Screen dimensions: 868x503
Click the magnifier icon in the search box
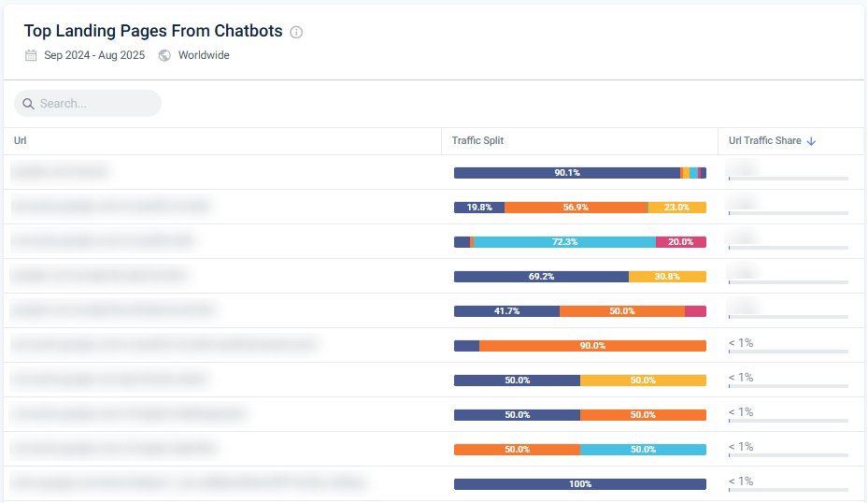click(x=28, y=104)
